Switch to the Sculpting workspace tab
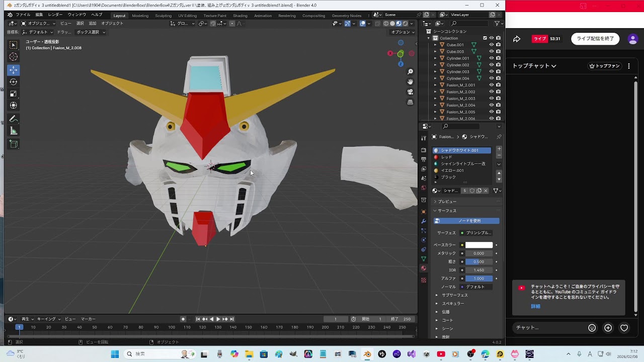644x362 pixels. click(x=163, y=16)
